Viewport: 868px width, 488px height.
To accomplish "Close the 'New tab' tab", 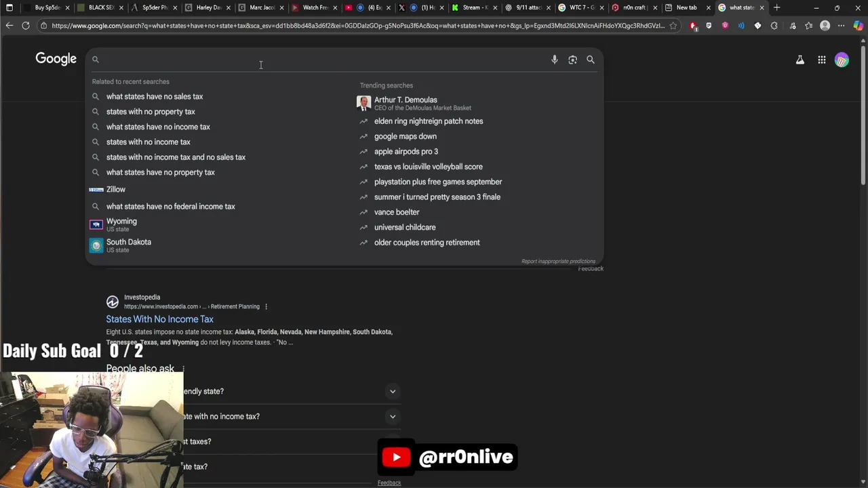I will 709,7.
